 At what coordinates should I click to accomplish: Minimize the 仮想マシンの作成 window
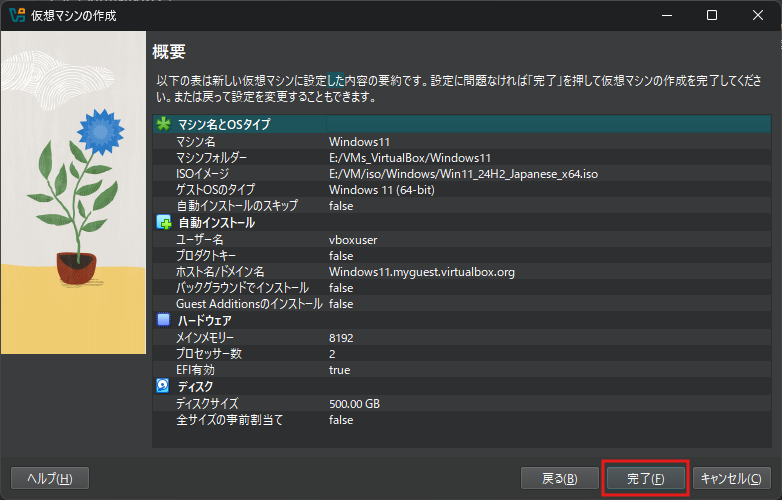point(667,15)
